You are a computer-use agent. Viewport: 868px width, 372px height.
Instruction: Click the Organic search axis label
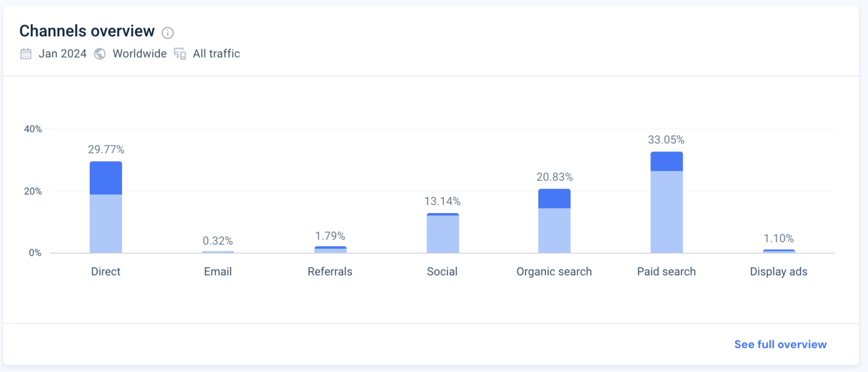pos(554,271)
